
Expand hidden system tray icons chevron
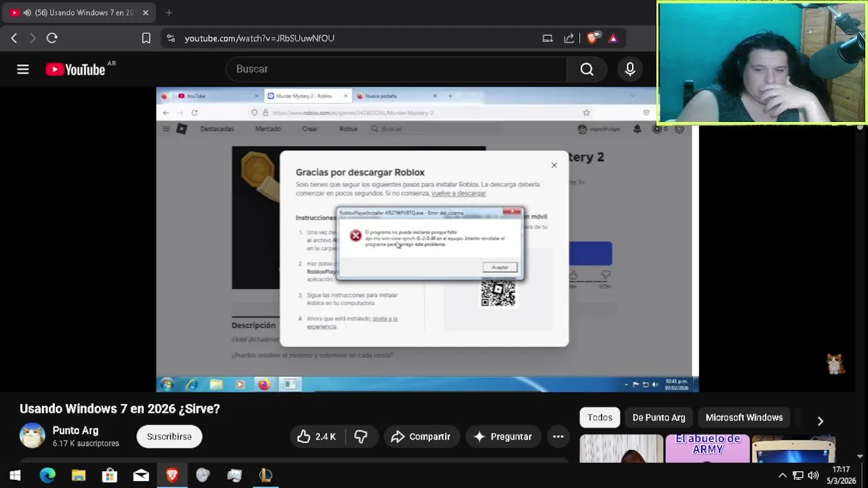783,476
